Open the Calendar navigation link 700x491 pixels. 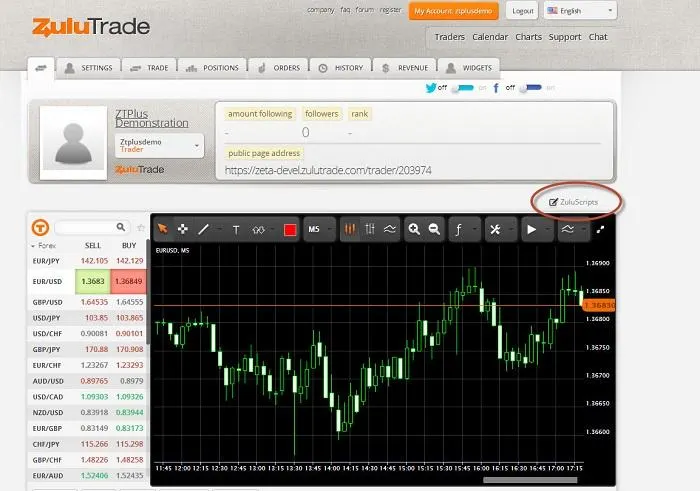(490, 37)
